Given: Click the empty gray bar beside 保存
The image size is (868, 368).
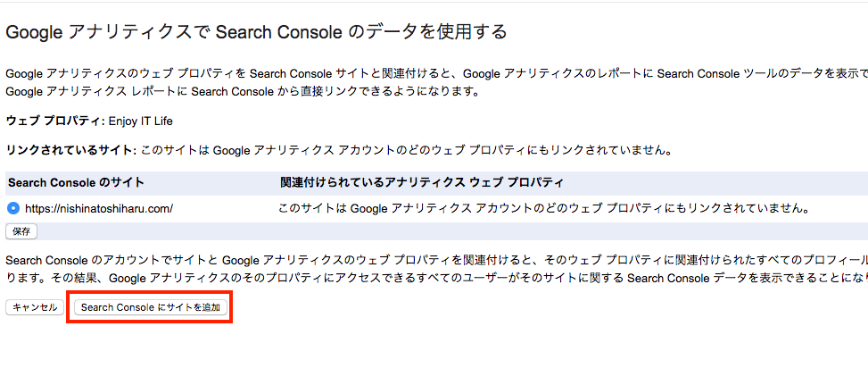Looking at the screenshot, I should point(446,231).
